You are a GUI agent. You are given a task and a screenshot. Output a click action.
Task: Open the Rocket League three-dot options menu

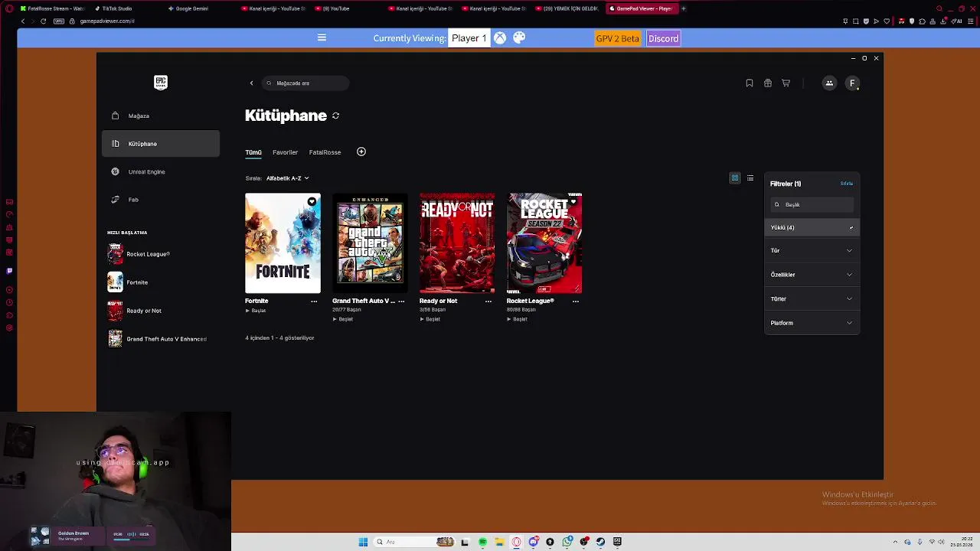[576, 302]
